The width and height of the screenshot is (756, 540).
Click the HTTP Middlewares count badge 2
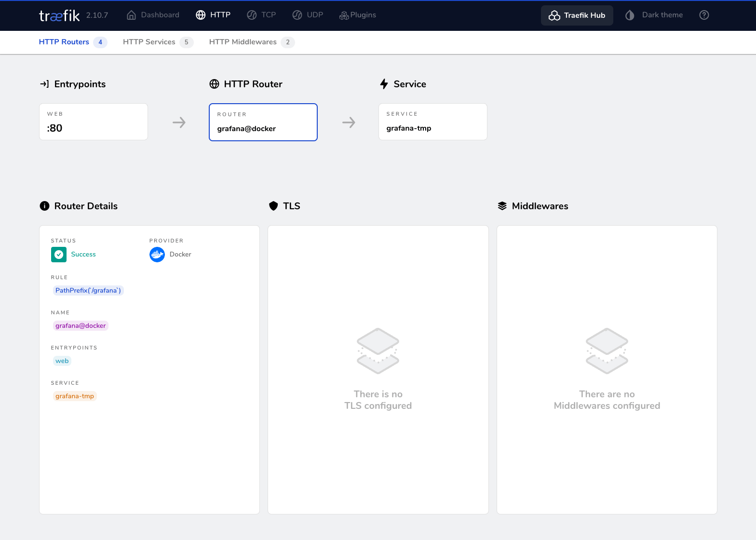coord(288,42)
